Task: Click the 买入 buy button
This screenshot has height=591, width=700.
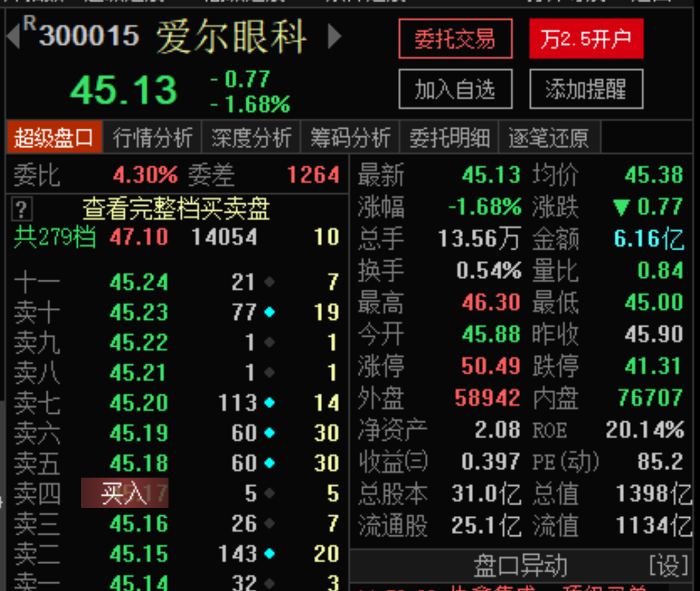Action: 125,493
